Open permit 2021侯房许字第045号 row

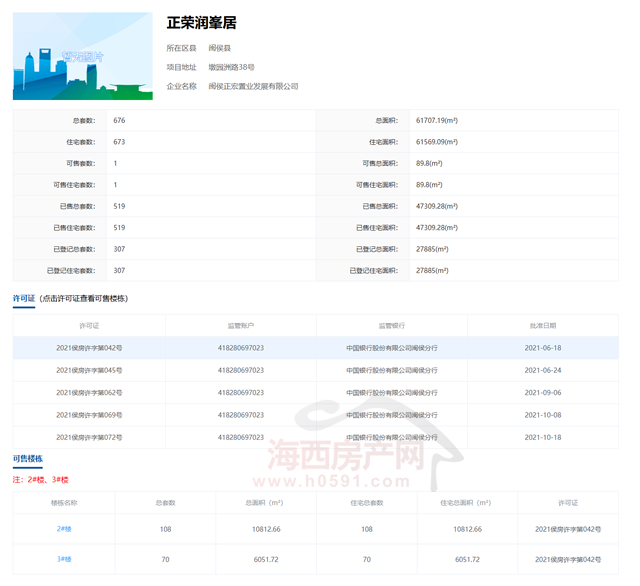point(89,370)
